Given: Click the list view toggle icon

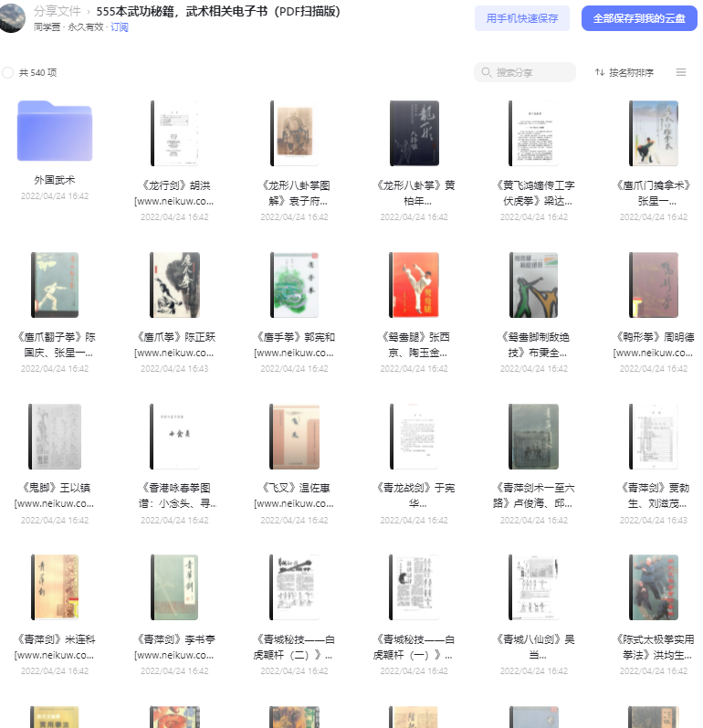Looking at the screenshot, I should pos(681,72).
